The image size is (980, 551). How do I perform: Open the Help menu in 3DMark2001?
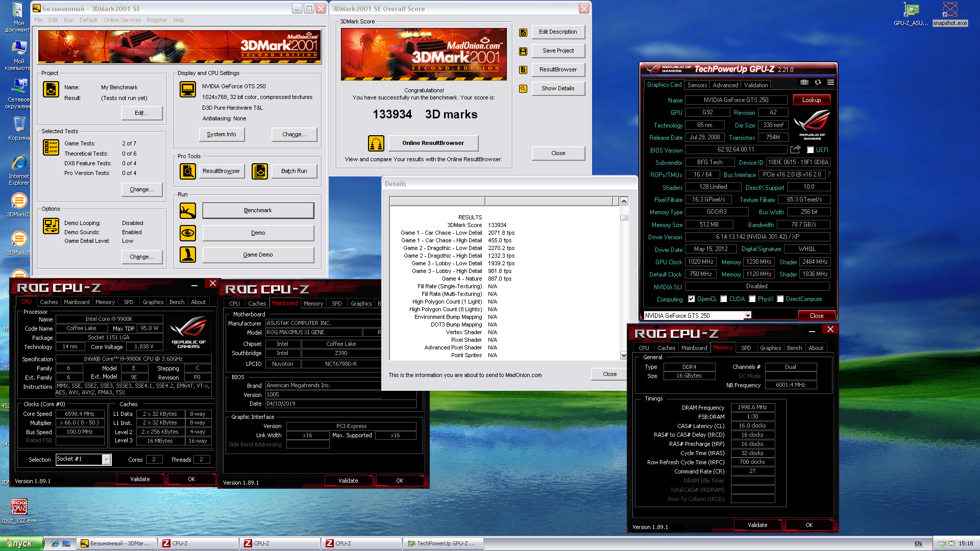179,20
